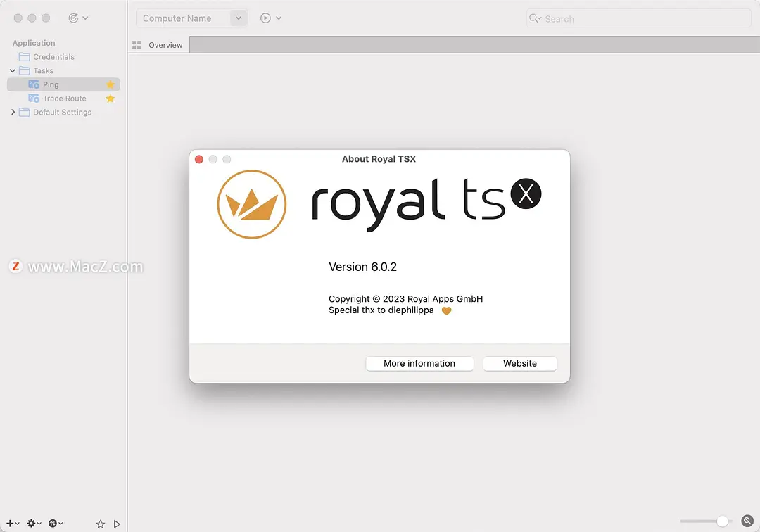This screenshot has width=760, height=532.
Task: Click the Trace Route task icon
Action: [34, 99]
